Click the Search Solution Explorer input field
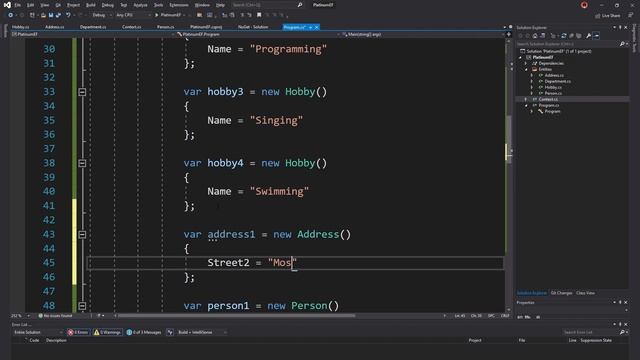 click(x=567, y=44)
